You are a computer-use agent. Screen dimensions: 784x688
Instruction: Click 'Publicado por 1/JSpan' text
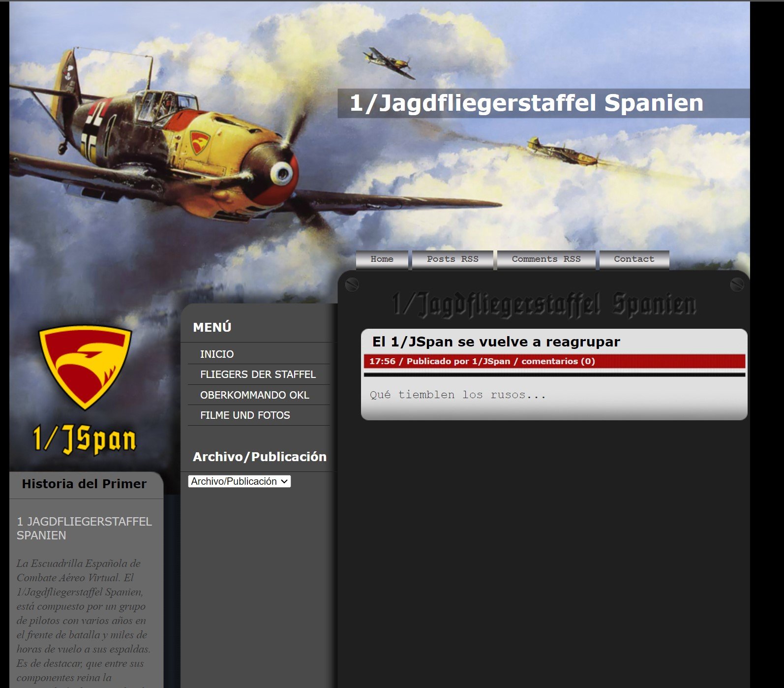(458, 361)
